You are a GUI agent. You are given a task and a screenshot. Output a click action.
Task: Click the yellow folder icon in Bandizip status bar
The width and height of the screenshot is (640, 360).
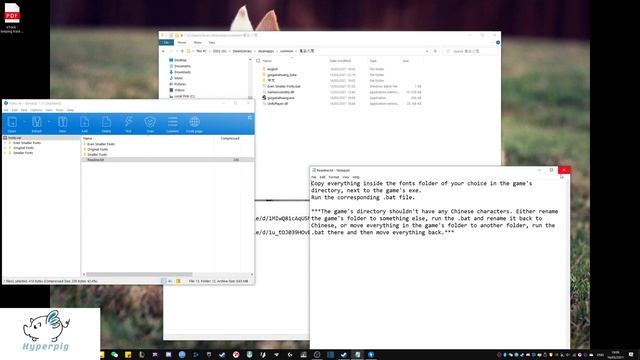point(178,281)
